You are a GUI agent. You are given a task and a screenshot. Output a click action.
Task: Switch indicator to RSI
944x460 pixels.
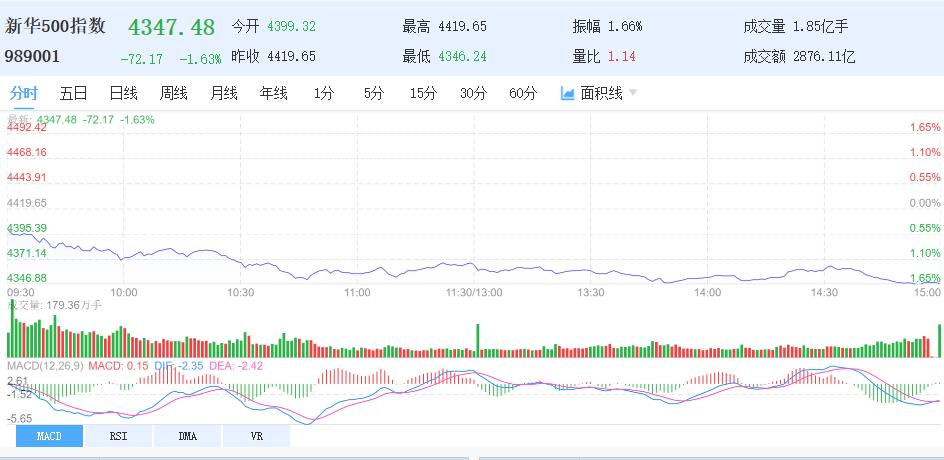(x=118, y=436)
